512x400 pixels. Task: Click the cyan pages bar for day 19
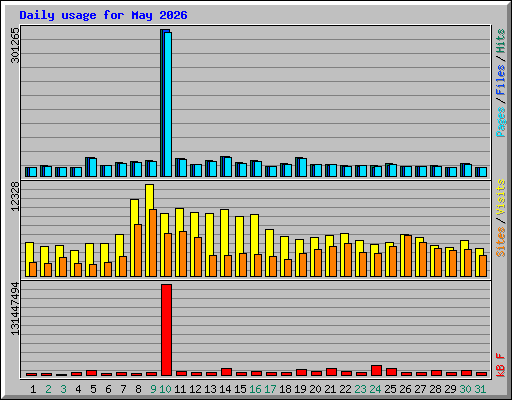click(x=303, y=167)
